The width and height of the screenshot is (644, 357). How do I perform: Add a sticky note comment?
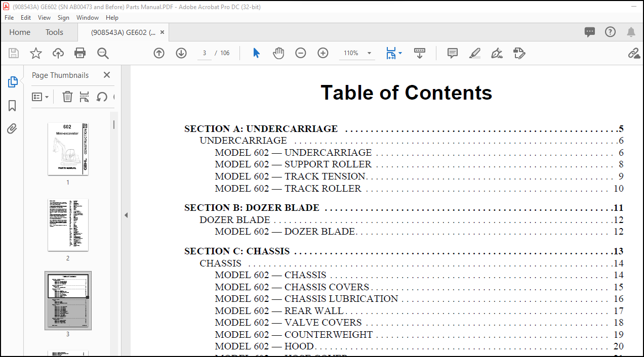[x=453, y=53]
